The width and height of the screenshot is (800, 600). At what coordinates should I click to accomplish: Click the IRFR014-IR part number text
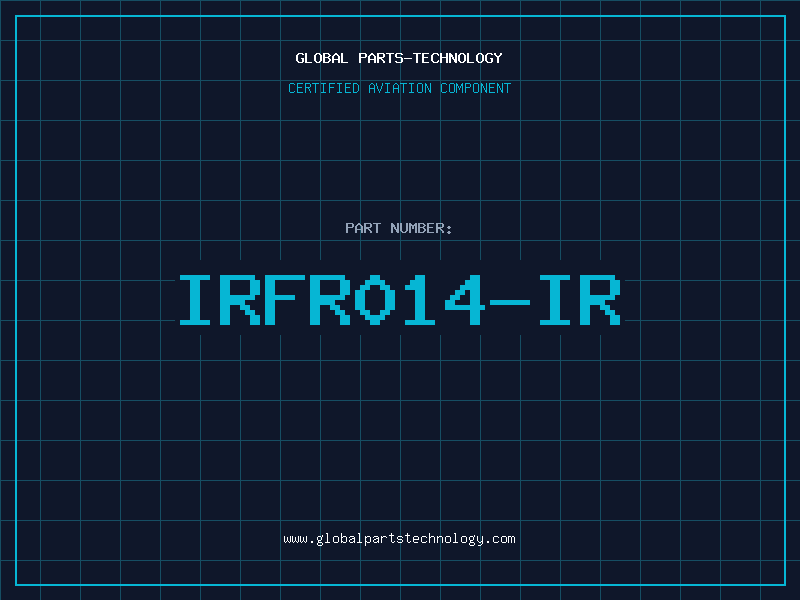point(399,300)
